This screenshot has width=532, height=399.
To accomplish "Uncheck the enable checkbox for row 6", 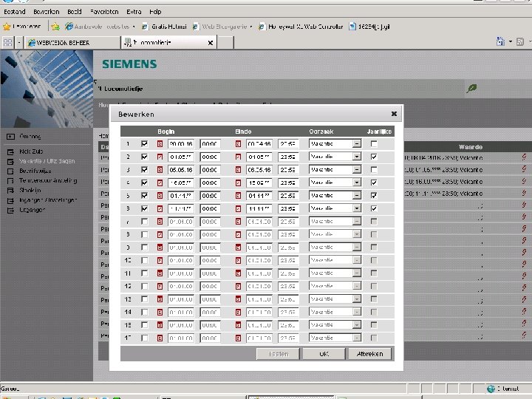I will [x=144, y=208].
